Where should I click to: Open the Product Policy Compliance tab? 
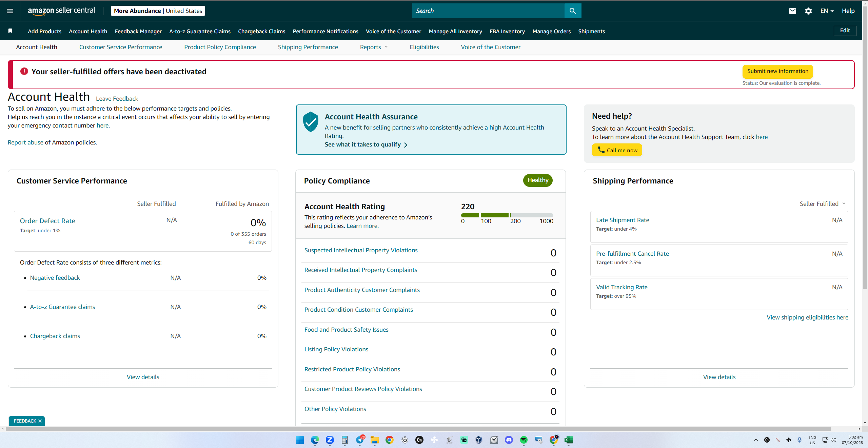[220, 47]
